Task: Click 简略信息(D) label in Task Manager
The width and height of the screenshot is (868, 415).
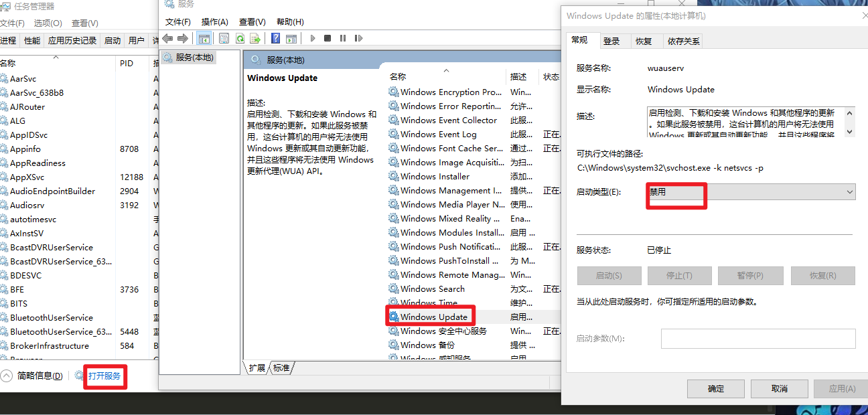Action: 40,376
